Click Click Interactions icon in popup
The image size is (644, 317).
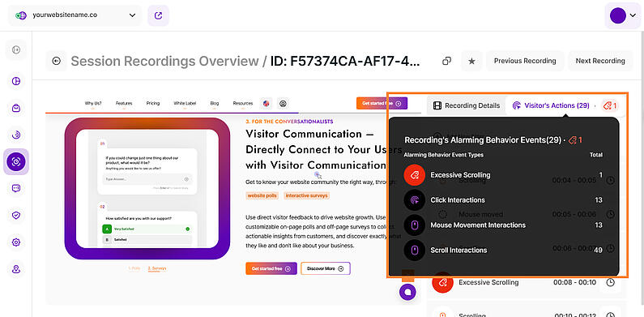coord(415,200)
